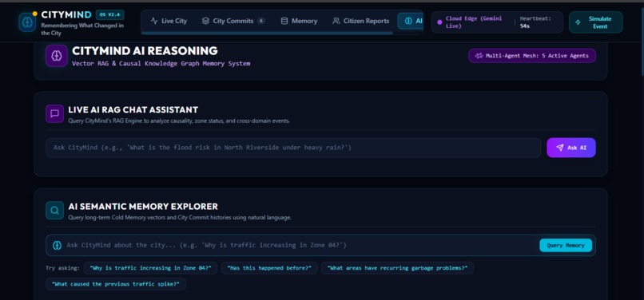644x300 pixels.
Task: Click the Ask CityMind RAG chat input field
Action: (293, 148)
